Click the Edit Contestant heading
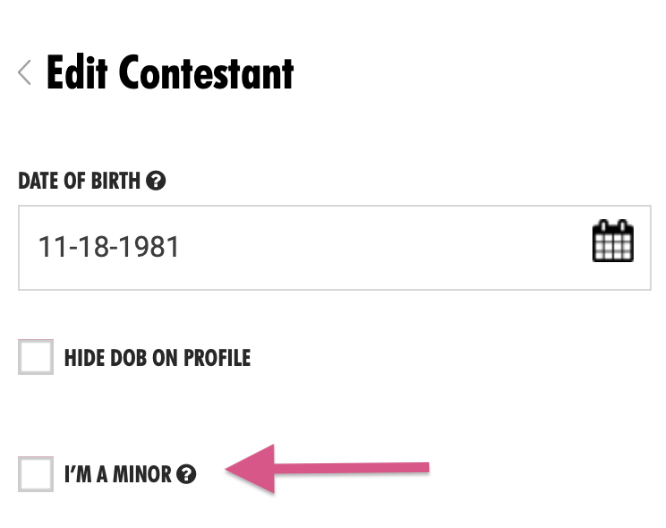Image resolution: width=666 pixels, height=528 pixels. (x=170, y=74)
